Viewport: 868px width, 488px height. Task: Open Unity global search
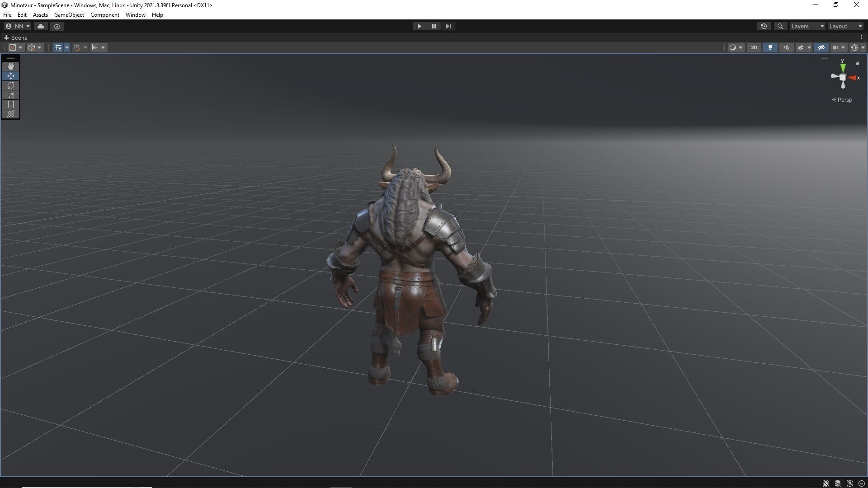[x=780, y=26]
